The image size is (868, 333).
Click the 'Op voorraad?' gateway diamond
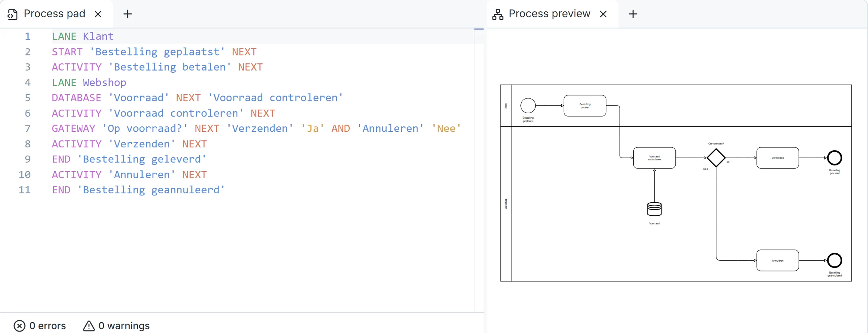tap(716, 158)
